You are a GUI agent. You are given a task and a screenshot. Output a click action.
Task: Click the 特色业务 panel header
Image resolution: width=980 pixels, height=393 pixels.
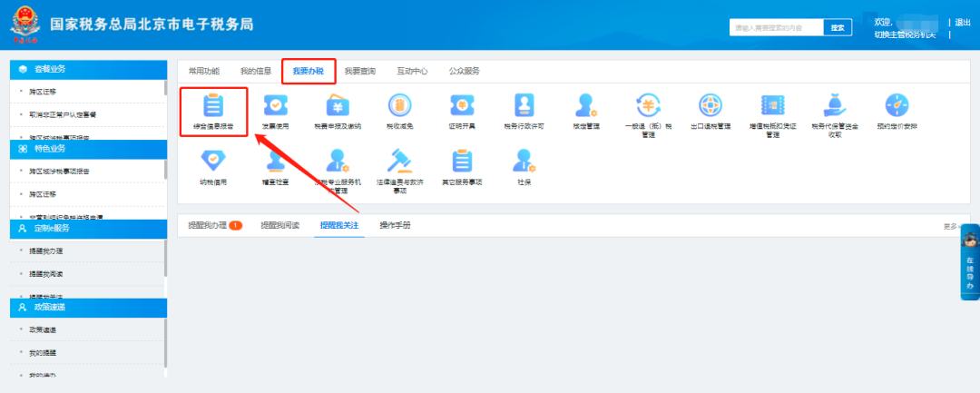(89, 149)
